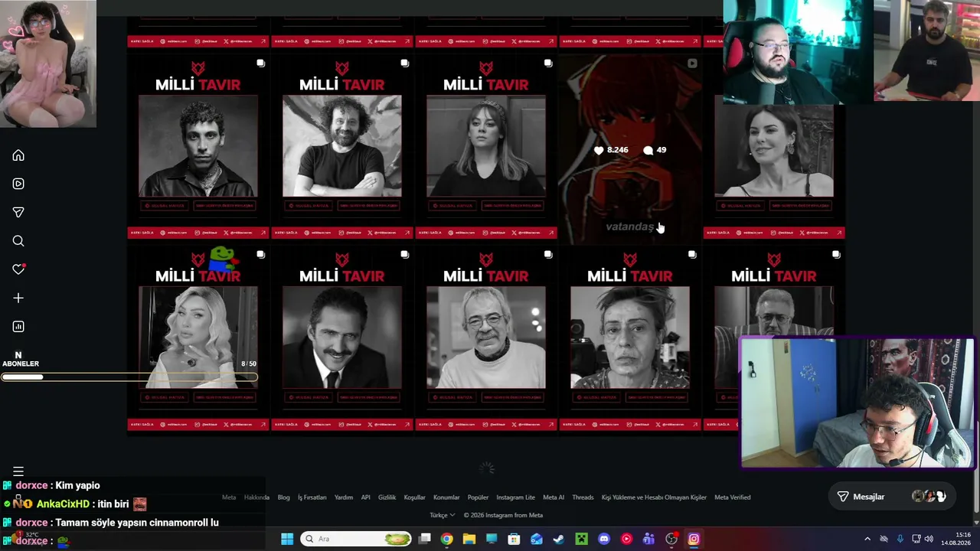Image resolution: width=980 pixels, height=551 pixels.
Task: Open Google Chrome from the taskbar
Action: pyautogui.click(x=446, y=540)
